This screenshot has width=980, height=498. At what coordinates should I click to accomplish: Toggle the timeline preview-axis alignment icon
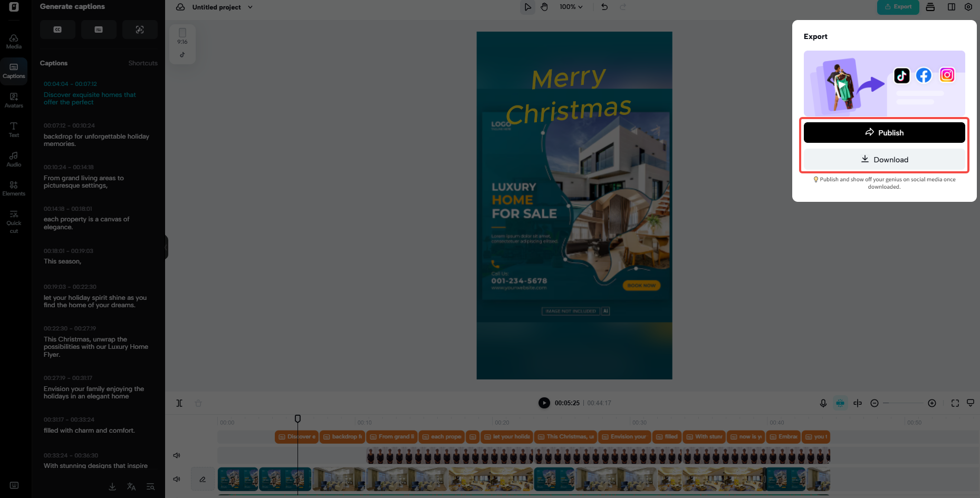pos(858,403)
